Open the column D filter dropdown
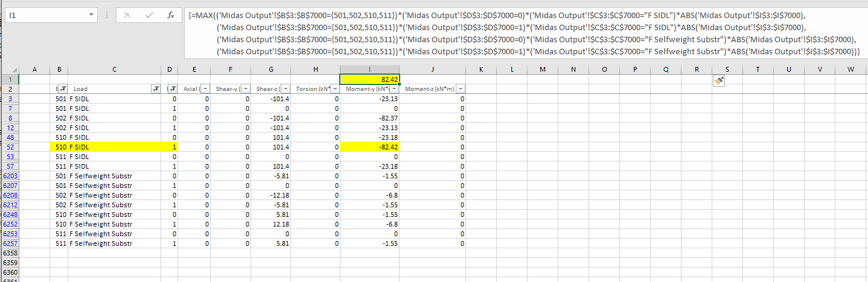The height and width of the screenshot is (282, 868). tap(173, 89)
